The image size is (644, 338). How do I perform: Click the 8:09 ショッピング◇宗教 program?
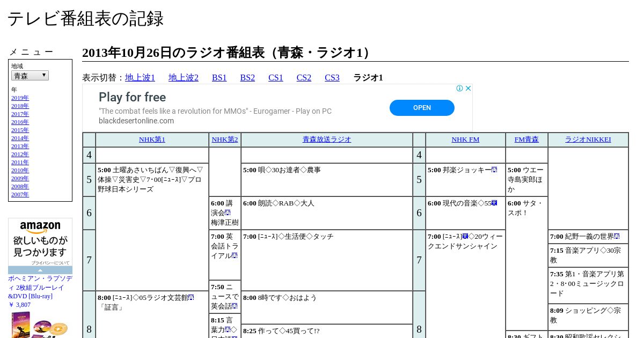point(588,317)
